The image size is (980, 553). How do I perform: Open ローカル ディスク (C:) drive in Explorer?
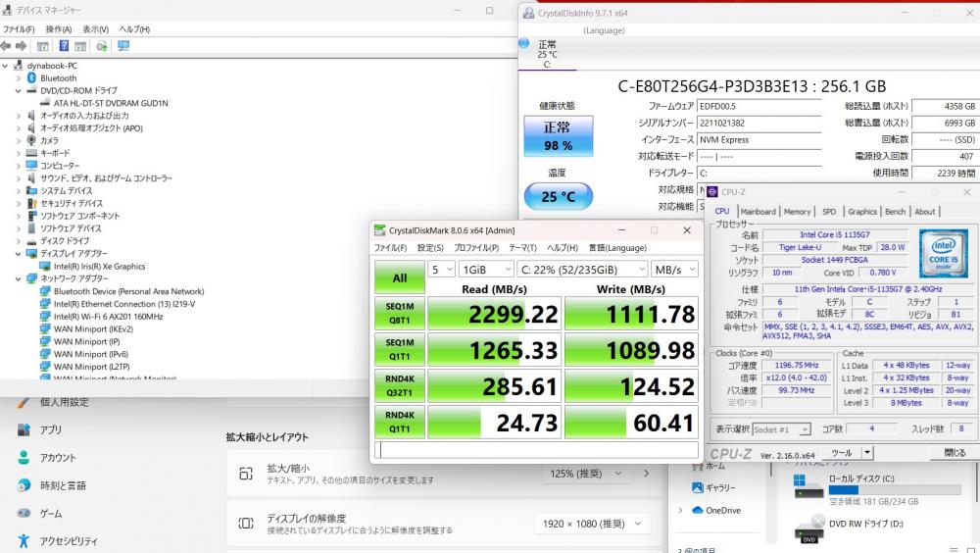pos(875,488)
